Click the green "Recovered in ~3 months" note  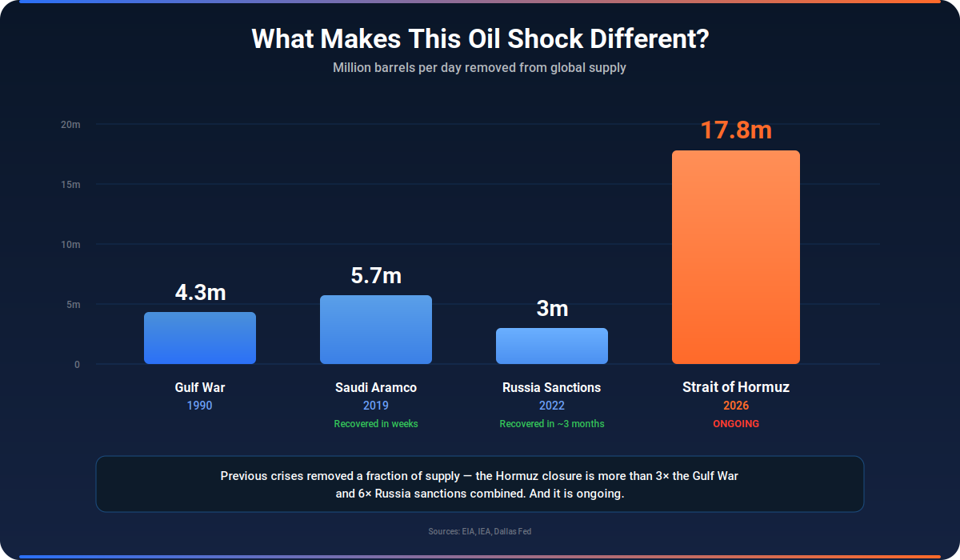tap(552, 424)
